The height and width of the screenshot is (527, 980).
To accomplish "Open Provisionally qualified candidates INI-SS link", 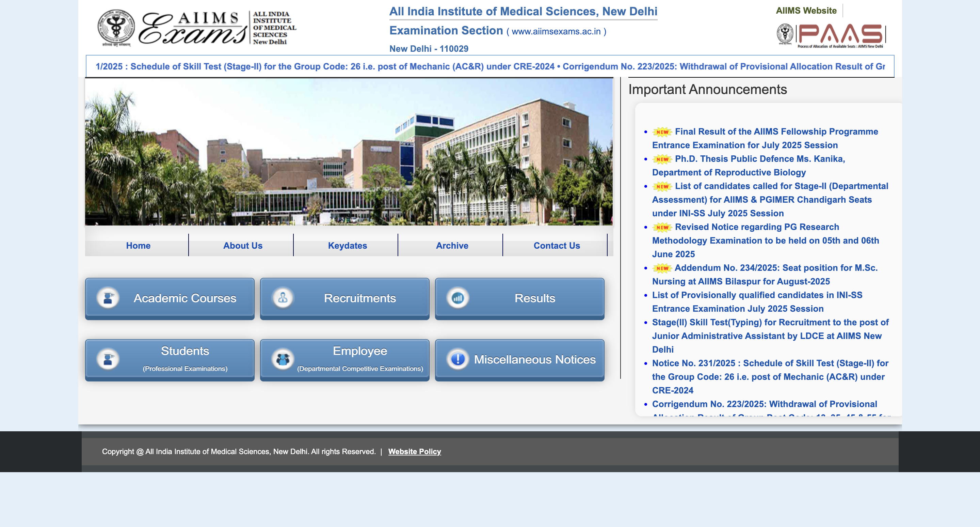I will click(757, 302).
